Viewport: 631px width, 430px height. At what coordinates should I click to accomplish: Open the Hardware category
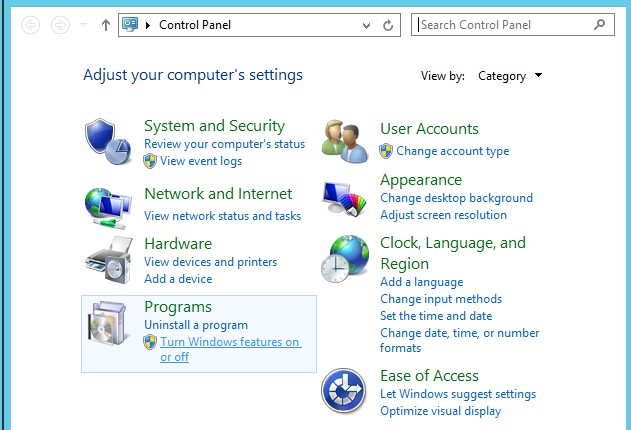[178, 244]
